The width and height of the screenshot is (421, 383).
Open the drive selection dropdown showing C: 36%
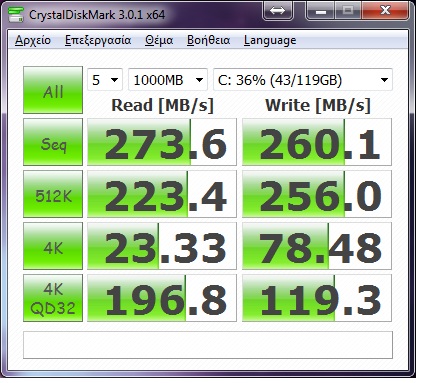point(303,80)
